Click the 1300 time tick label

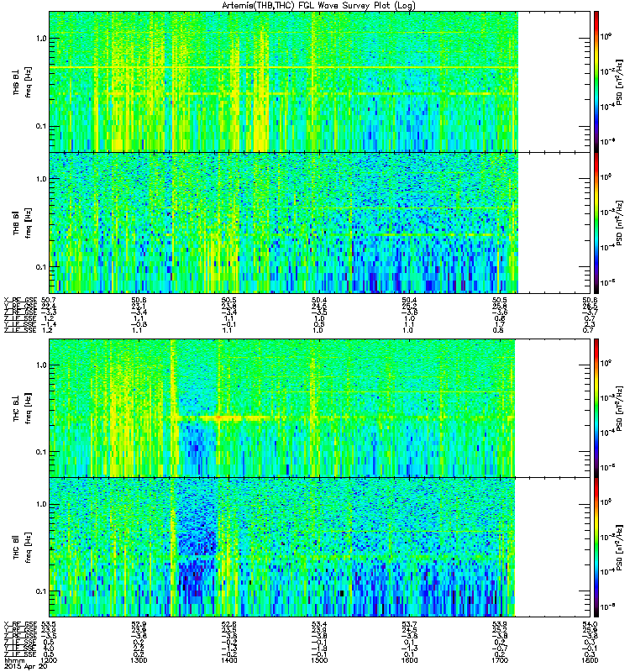139,660
